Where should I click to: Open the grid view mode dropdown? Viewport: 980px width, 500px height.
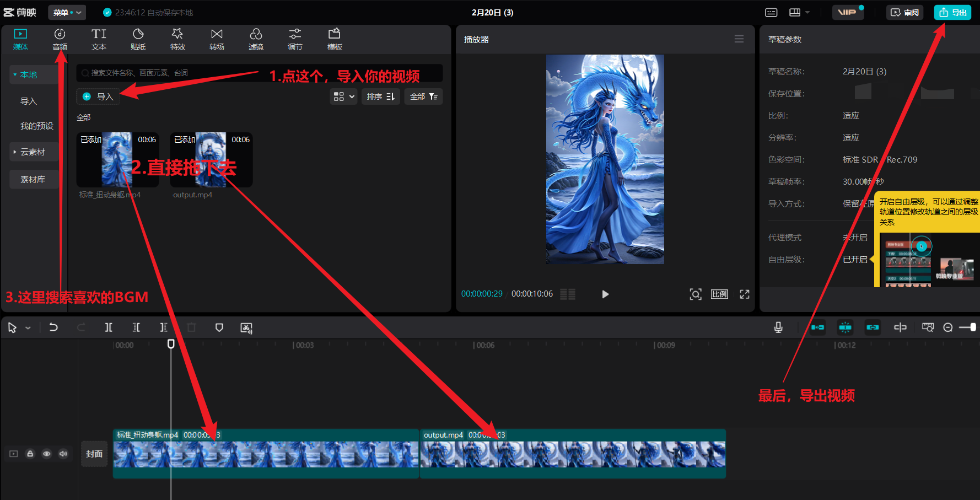343,96
